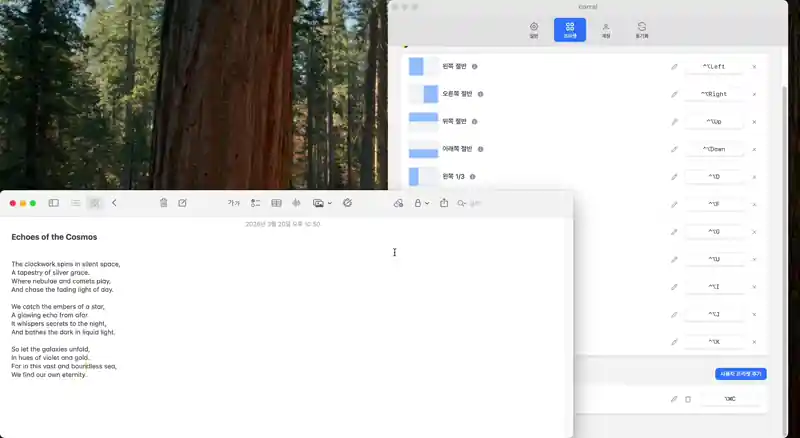Edit the preset with the ^⌥J shortcut
Image resolution: width=800 pixels, height=438 pixels.
click(674, 314)
